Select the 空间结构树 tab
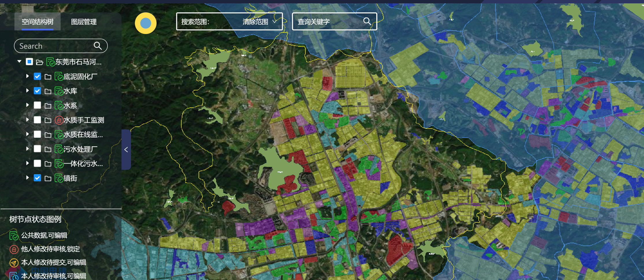This screenshot has width=644, height=280. click(x=38, y=22)
